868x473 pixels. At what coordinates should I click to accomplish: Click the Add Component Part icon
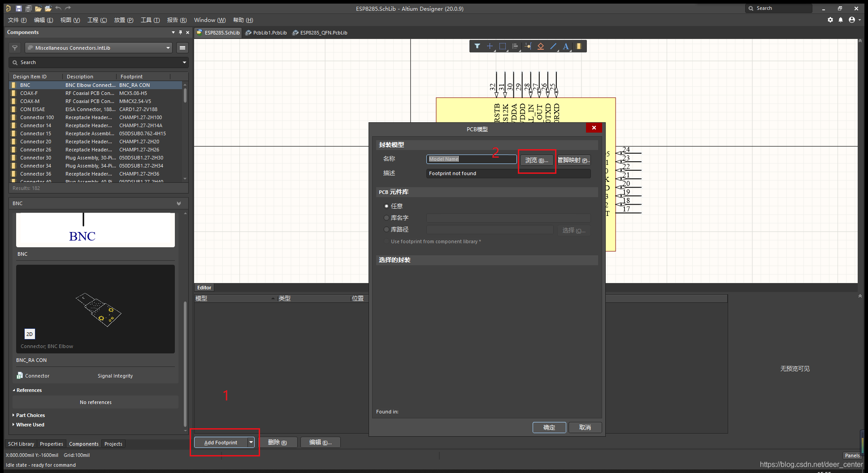click(579, 46)
